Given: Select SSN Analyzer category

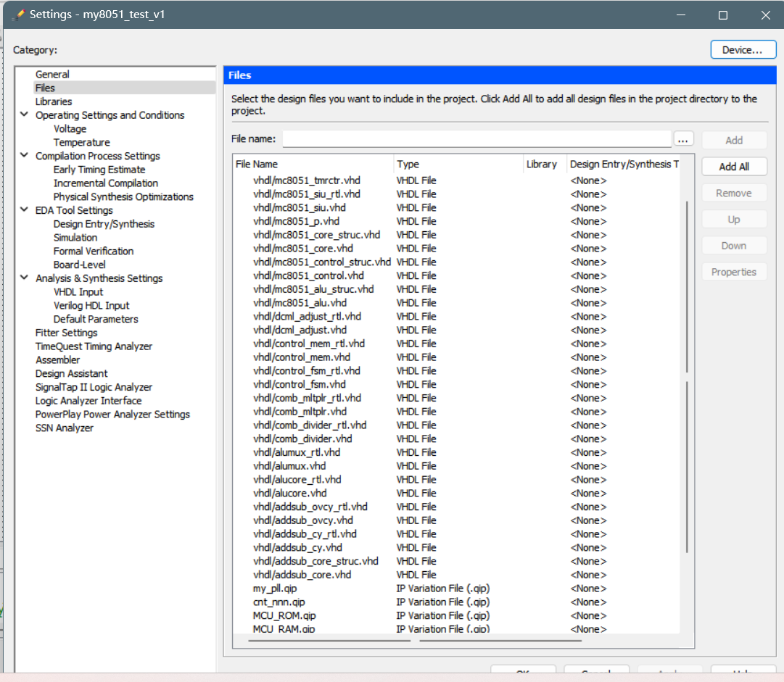Looking at the screenshot, I should point(64,428).
